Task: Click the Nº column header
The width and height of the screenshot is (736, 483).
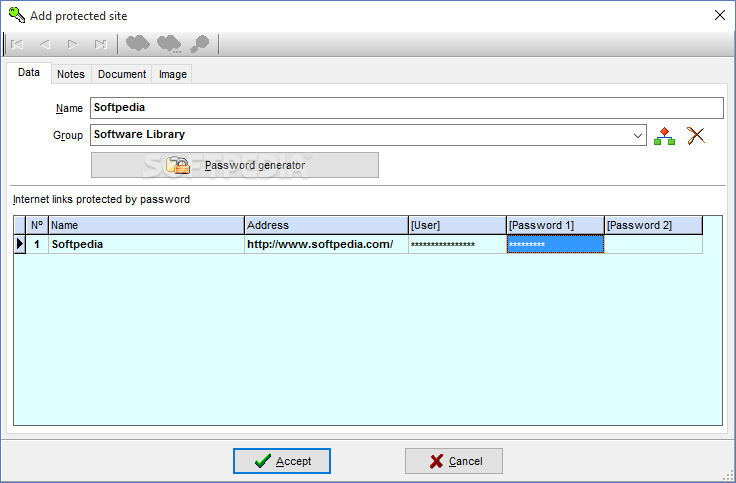Action: pos(37,225)
